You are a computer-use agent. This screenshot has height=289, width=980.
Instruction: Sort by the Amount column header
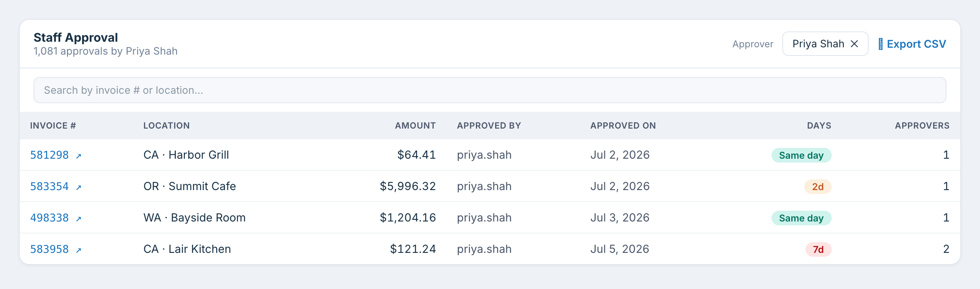[x=415, y=126]
